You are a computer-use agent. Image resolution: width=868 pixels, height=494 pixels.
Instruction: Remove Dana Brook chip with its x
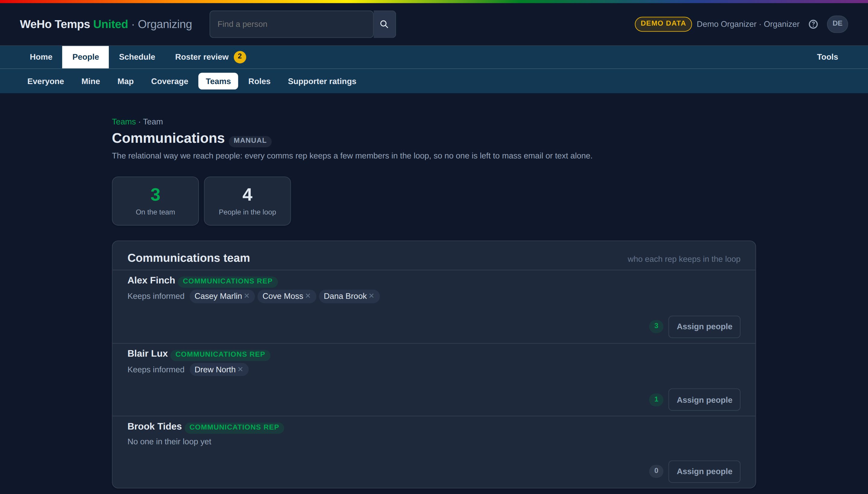[x=371, y=296]
